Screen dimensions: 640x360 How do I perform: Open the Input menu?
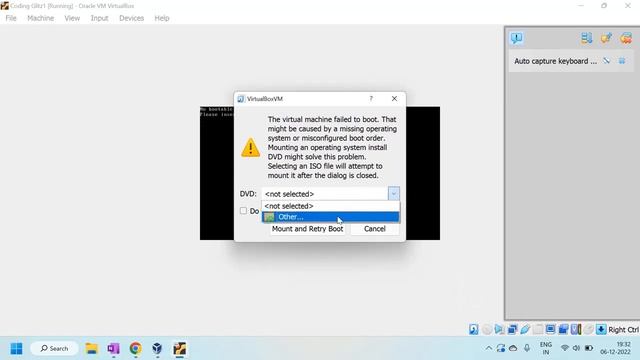(99, 18)
